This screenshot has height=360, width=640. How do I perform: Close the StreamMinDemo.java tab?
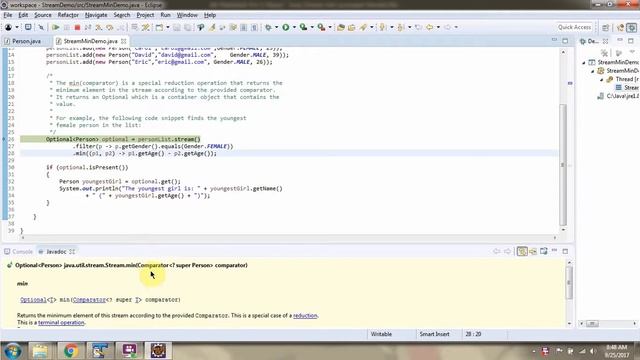[124, 41]
